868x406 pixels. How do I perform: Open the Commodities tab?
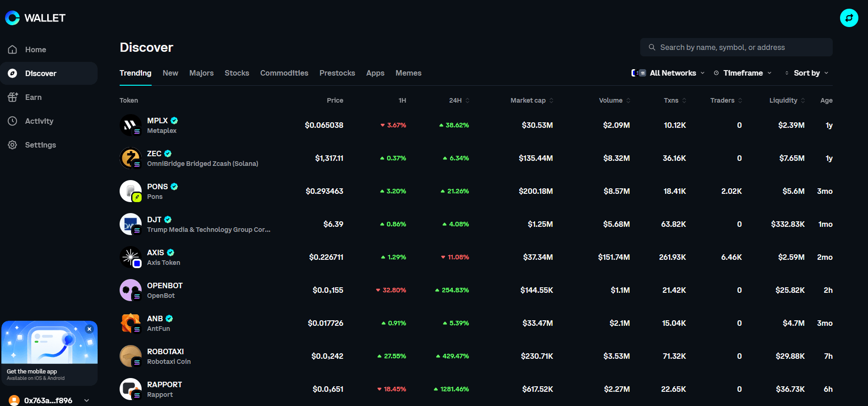(x=284, y=73)
